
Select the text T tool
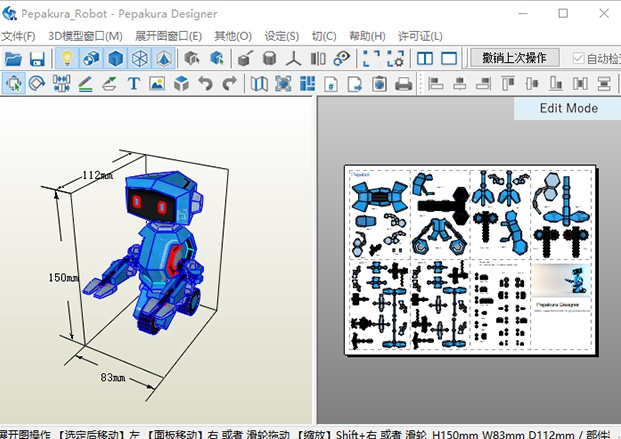tap(133, 84)
